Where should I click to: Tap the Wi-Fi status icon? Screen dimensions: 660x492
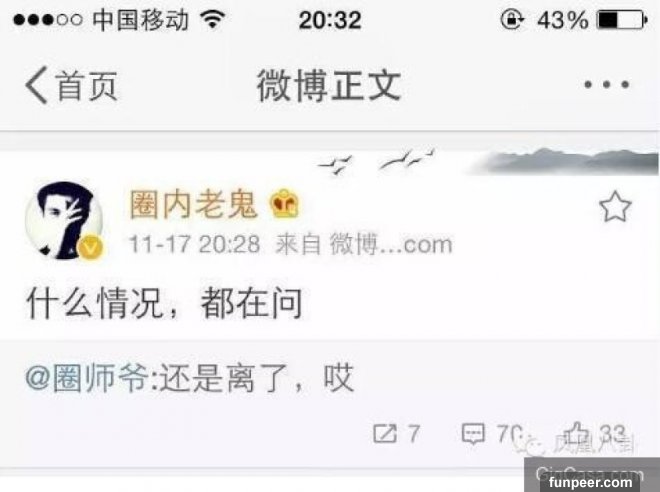pyautogui.click(x=213, y=19)
